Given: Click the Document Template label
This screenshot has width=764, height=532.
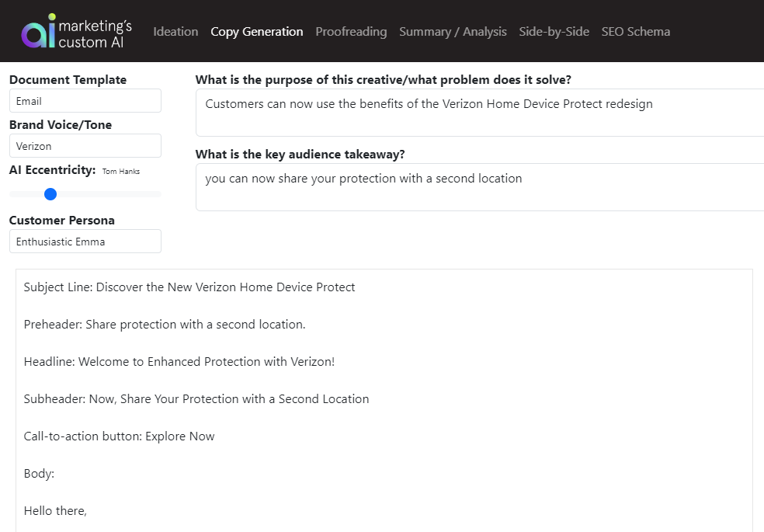Looking at the screenshot, I should pos(68,80).
